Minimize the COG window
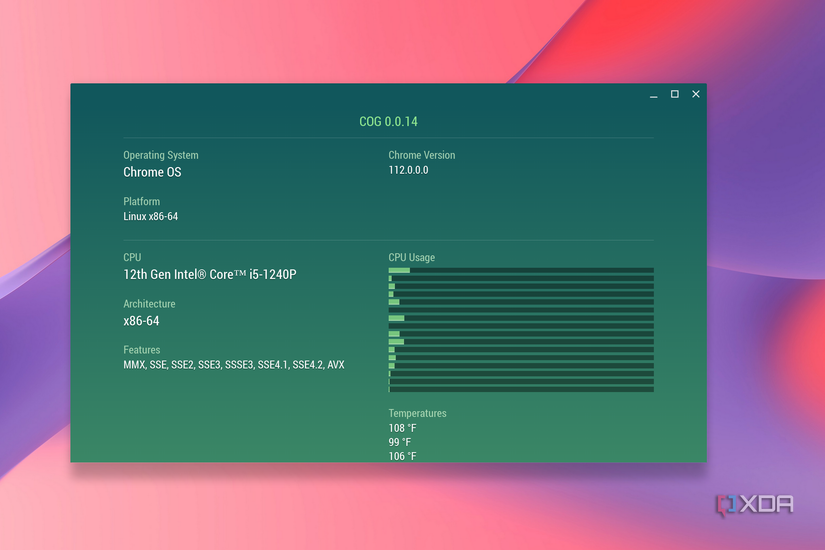This screenshot has width=825, height=550. [653, 95]
